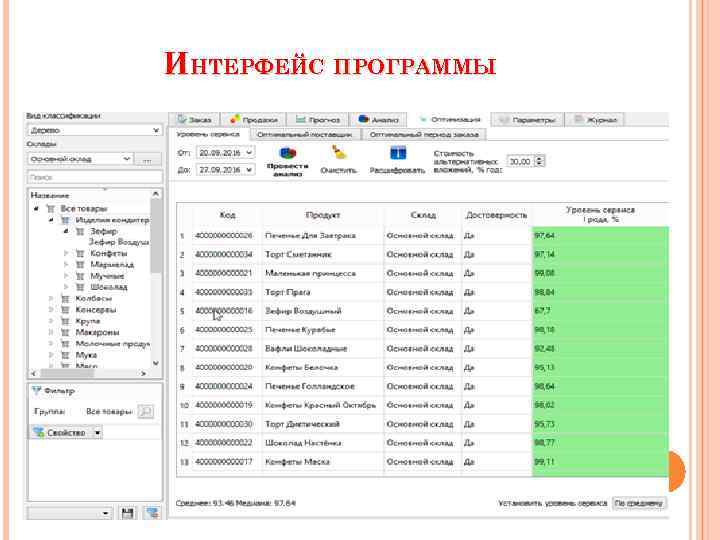The height and width of the screenshot is (540, 720).
Task: Select 'Зефир' in the product tree
Action: 104,231
